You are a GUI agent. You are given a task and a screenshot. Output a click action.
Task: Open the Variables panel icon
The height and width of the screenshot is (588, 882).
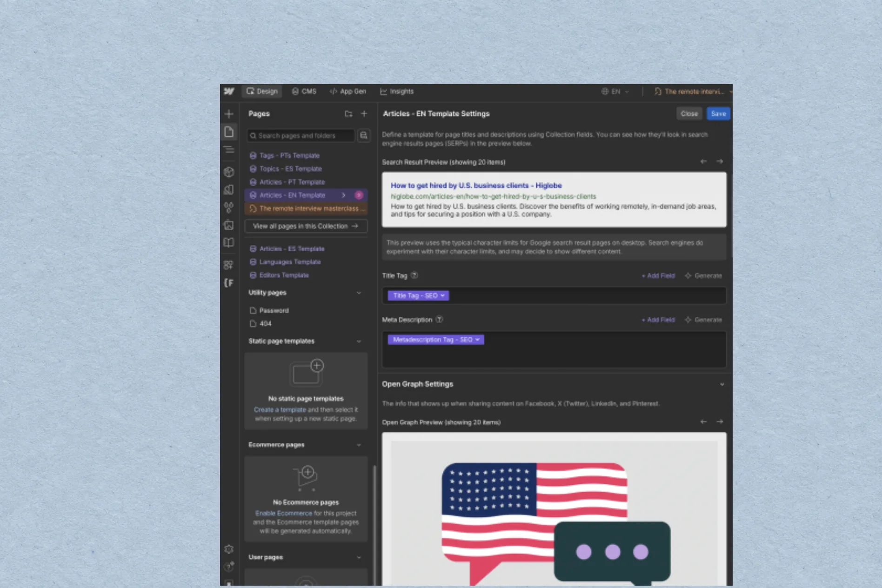(x=229, y=207)
